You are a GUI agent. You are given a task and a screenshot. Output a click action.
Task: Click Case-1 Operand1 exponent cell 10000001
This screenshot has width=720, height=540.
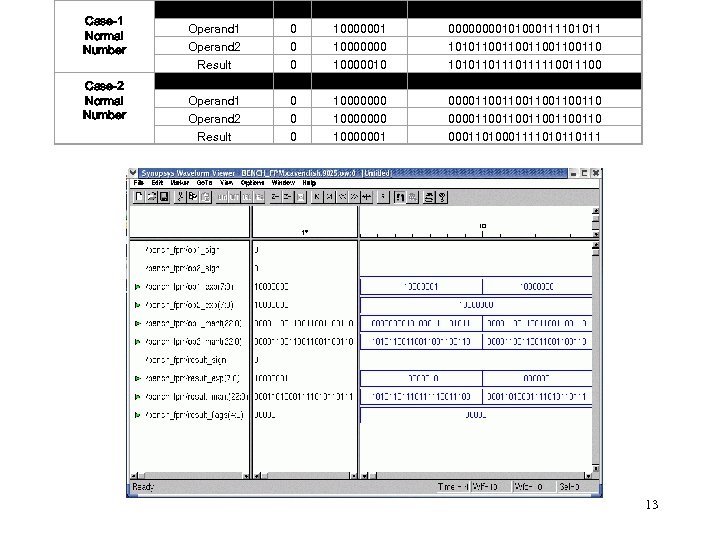[360, 28]
